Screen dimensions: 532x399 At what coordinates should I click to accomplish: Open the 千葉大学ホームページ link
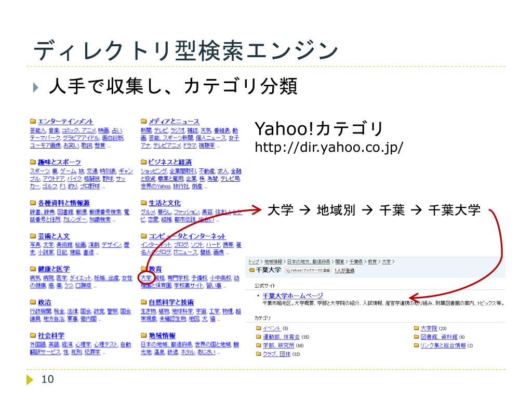tap(292, 296)
